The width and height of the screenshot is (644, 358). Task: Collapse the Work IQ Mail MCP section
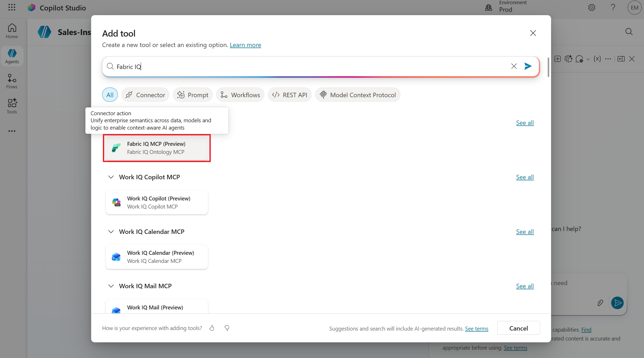[111, 286]
